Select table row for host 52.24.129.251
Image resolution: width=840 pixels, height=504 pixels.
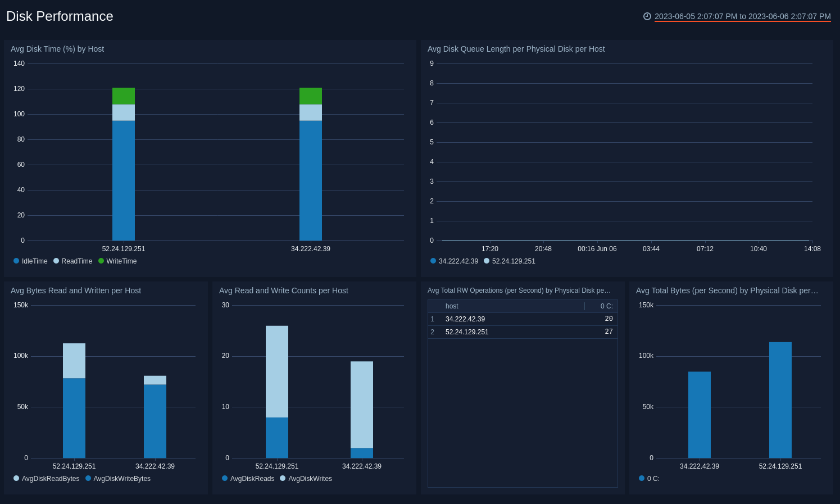click(x=523, y=332)
